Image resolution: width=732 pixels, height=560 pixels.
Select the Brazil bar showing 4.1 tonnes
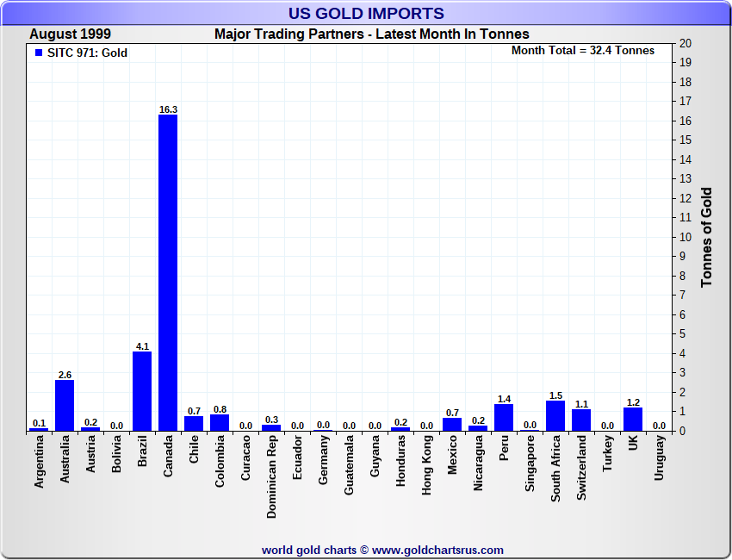coord(142,390)
